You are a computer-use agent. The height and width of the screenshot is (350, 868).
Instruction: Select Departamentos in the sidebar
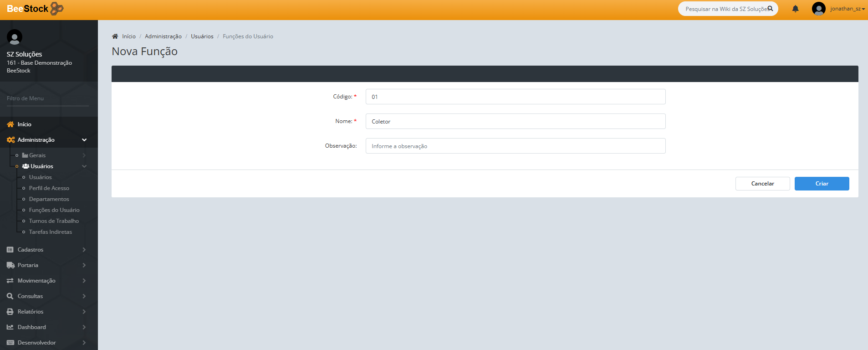coord(49,199)
